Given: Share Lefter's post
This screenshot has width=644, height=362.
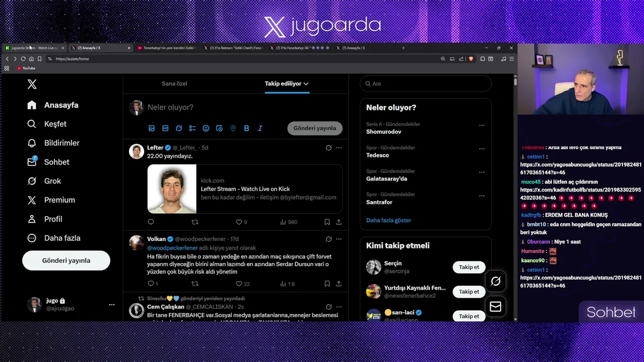Looking at the screenshot, I should [339, 222].
